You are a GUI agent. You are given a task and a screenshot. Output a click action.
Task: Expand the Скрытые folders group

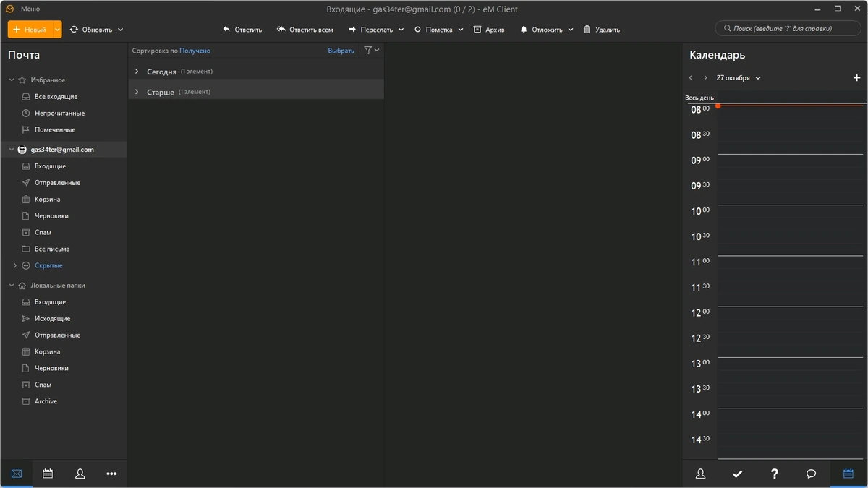[x=15, y=266]
